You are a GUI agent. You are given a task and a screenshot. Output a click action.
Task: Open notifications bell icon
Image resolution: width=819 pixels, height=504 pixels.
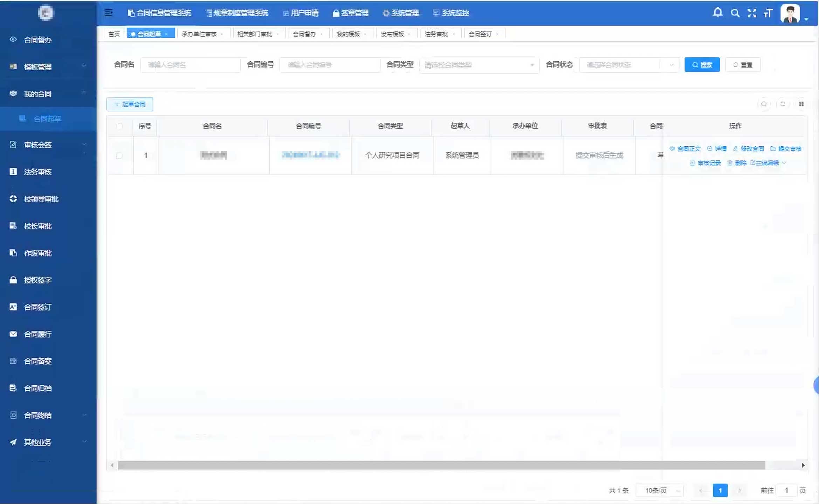coord(717,13)
